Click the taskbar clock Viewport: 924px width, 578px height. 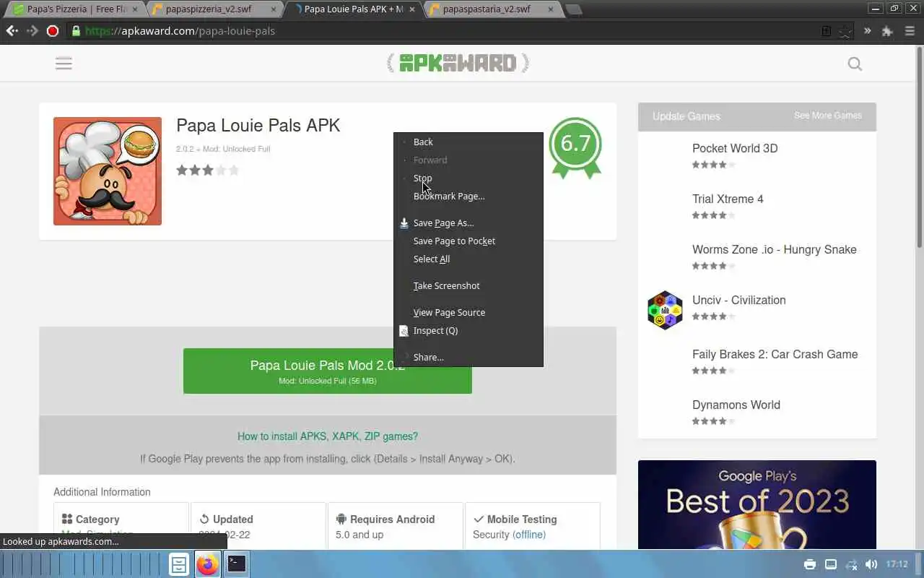897,564
